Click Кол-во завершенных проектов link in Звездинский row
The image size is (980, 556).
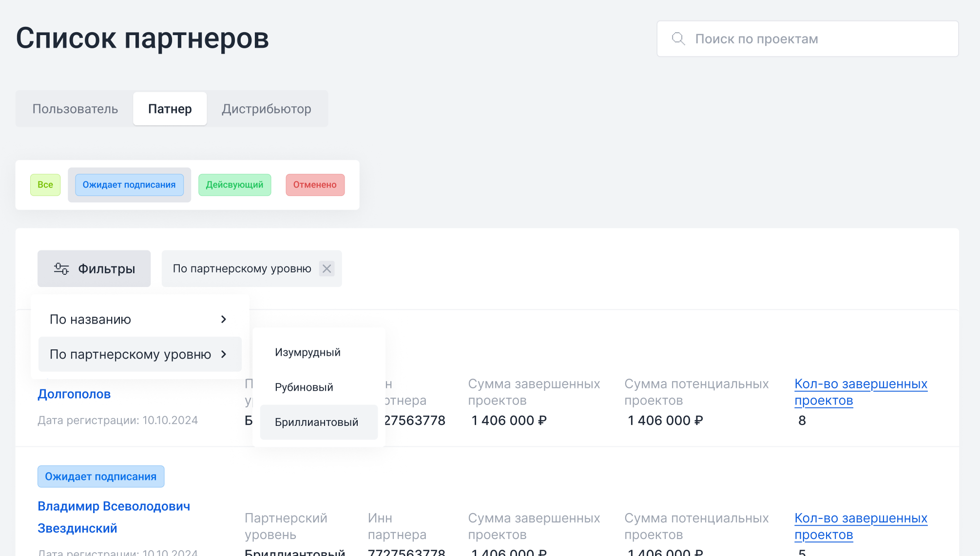point(861,526)
